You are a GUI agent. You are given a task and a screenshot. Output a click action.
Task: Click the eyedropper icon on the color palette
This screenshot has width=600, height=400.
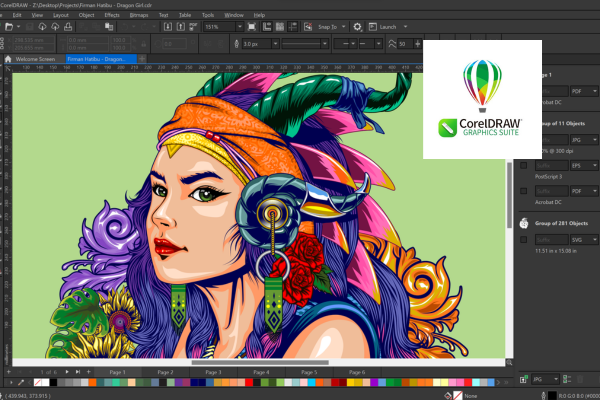21,382
